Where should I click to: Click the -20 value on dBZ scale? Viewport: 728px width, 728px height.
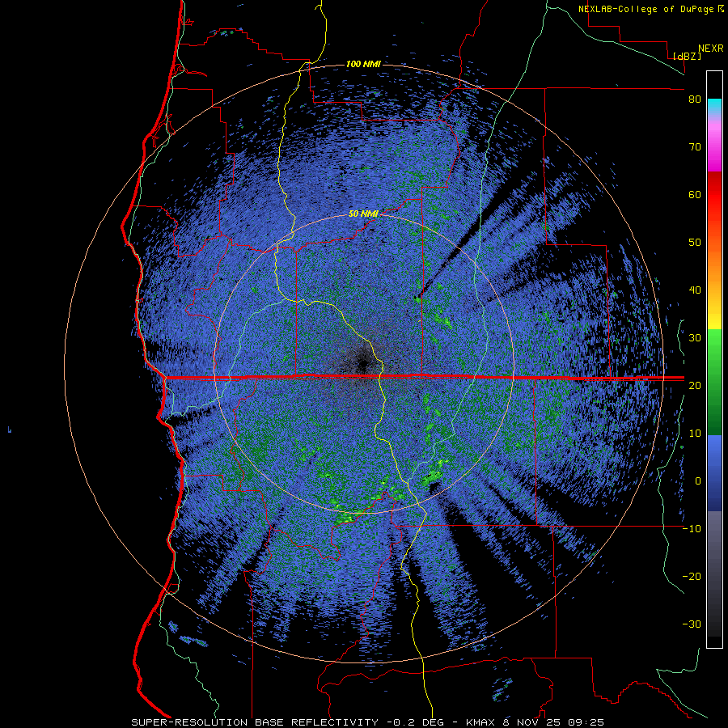pyautogui.click(x=692, y=576)
